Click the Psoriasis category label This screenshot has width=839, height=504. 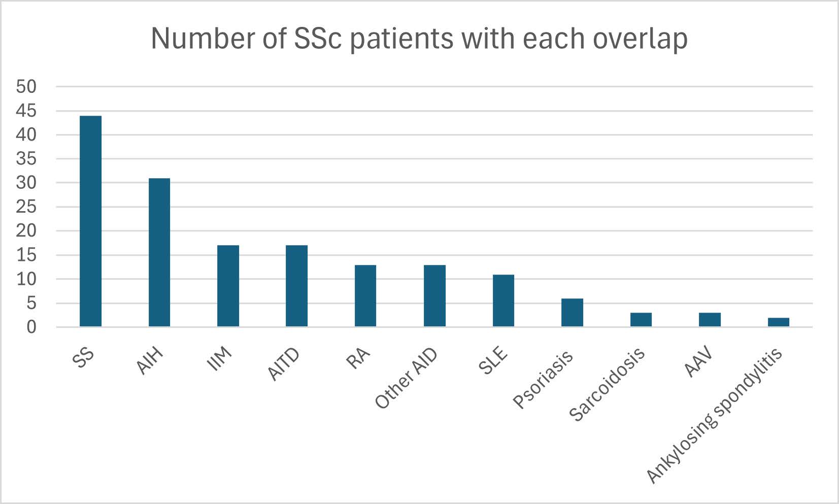(x=543, y=379)
